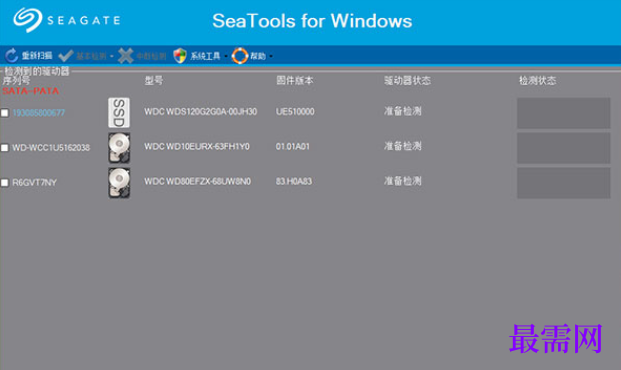
Task: Click the hard disk icon for WD10EURX
Action: (119, 148)
